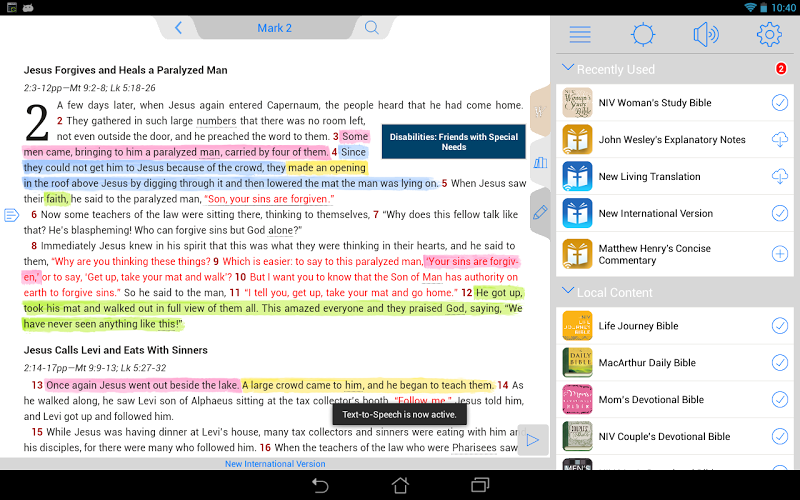
Task: Tap Android back navigation button
Action: 320,485
